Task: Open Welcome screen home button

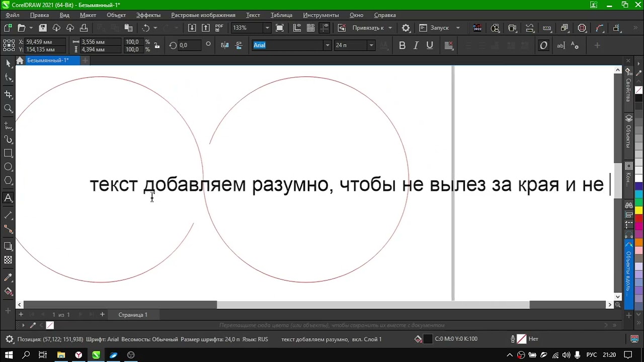Action: (20, 60)
